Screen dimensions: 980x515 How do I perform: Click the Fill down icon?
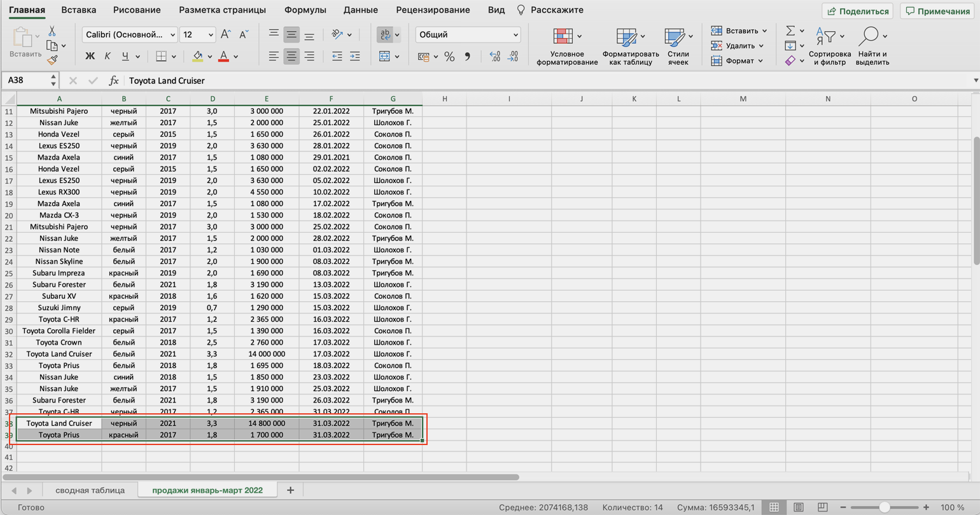pos(790,46)
